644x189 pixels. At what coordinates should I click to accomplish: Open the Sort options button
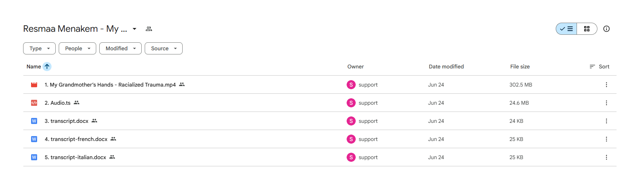click(x=600, y=67)
